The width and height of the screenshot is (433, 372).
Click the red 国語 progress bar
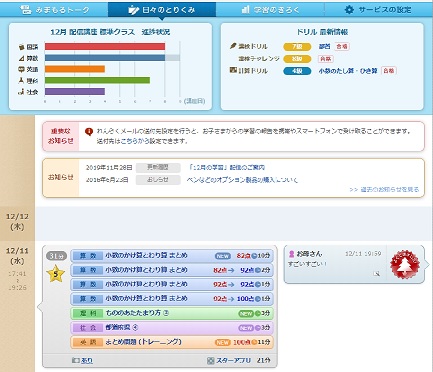(105, 46)
